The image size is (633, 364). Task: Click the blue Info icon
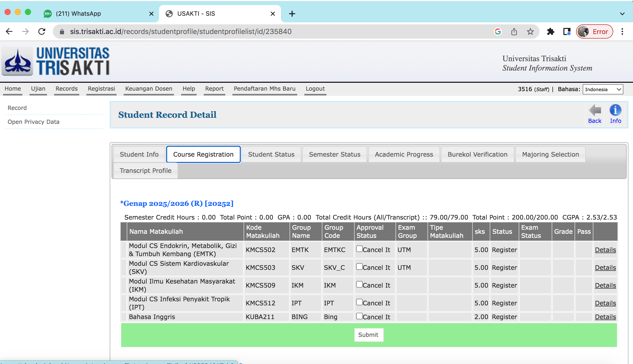point(615,110)
